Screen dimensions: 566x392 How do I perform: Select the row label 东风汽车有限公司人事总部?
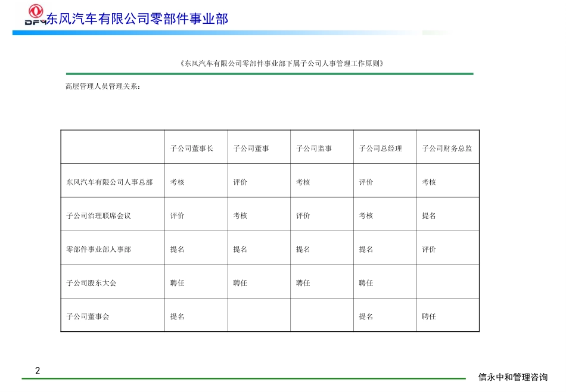110,182
